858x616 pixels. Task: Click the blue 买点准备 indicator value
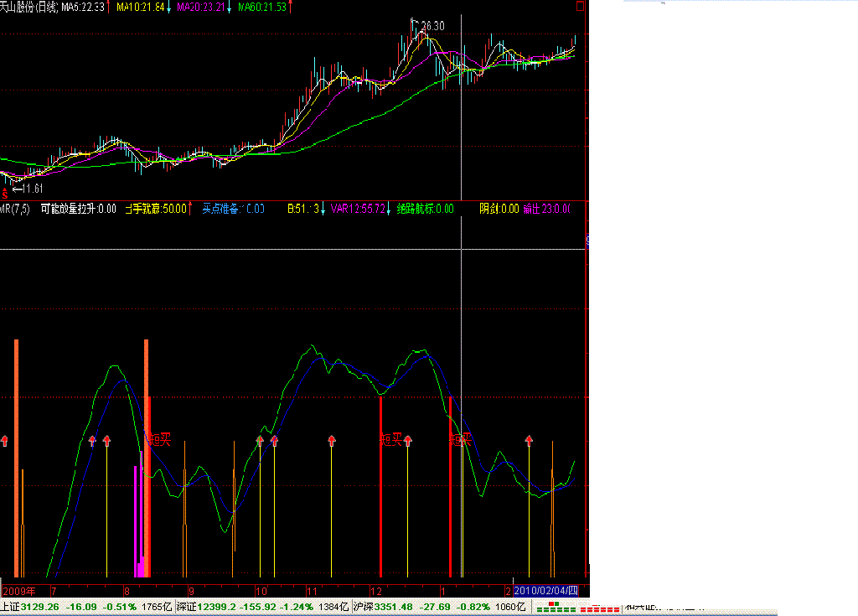point(233,209)
